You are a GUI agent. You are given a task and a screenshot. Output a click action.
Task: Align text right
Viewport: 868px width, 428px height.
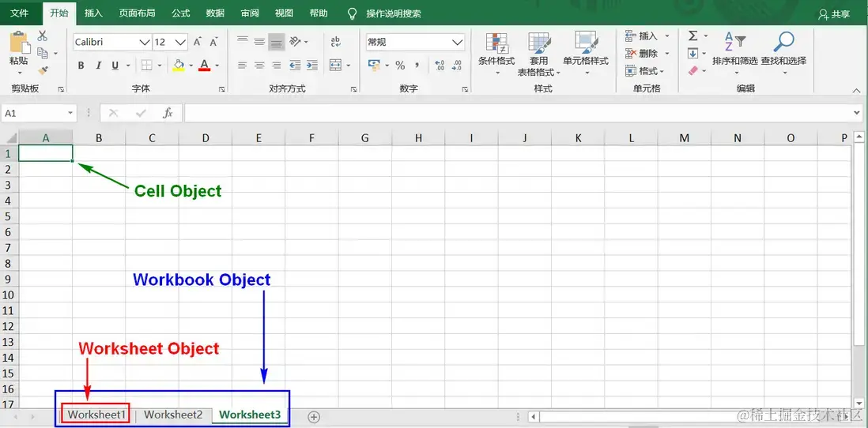tap(277, 66)
